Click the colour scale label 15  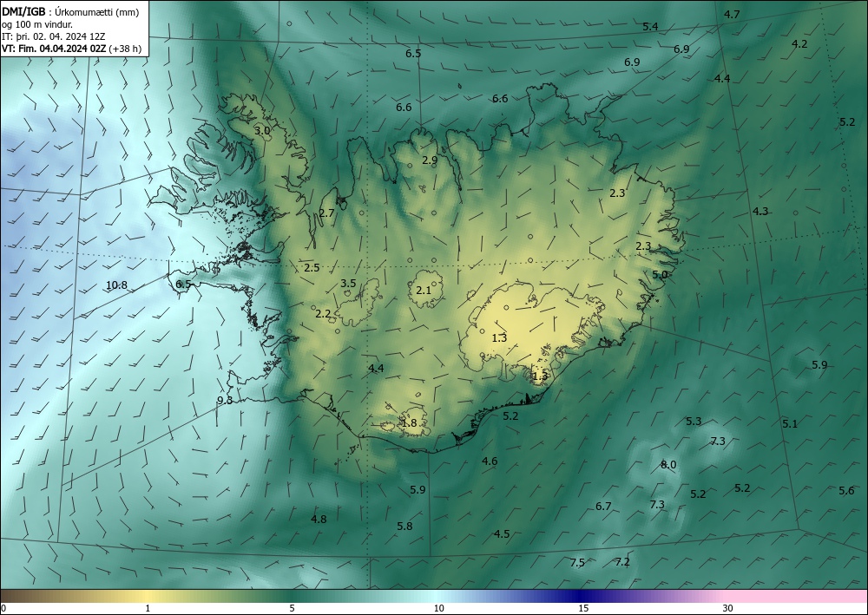point(583,608)
